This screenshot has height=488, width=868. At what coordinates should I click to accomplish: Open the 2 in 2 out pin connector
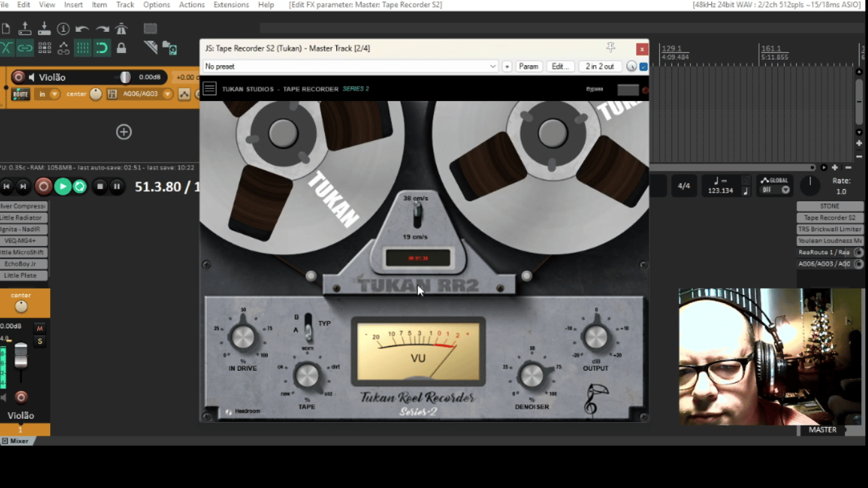(x=600, y=66)
